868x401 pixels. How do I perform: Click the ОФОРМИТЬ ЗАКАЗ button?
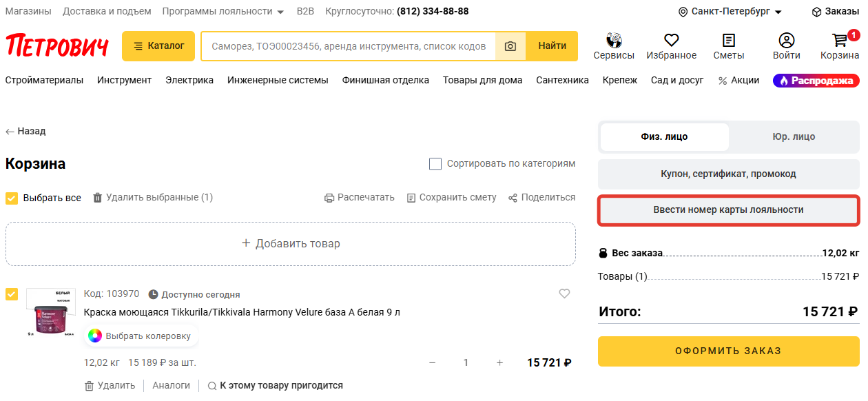click(728, 351)
